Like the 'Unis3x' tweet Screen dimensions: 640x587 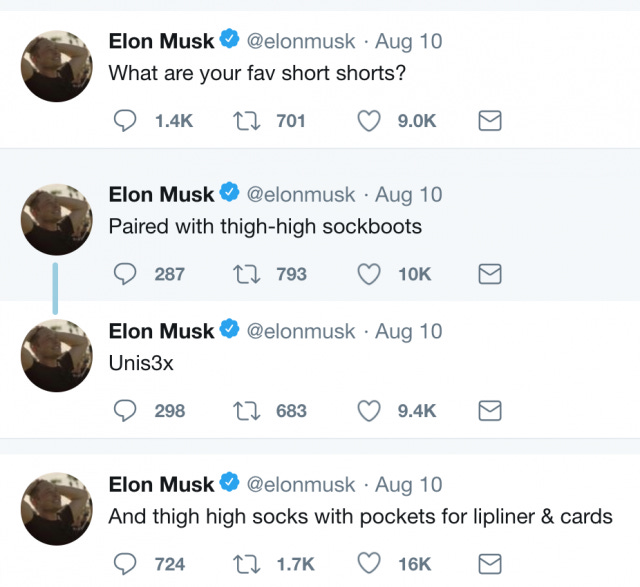[x=369, y=411]
